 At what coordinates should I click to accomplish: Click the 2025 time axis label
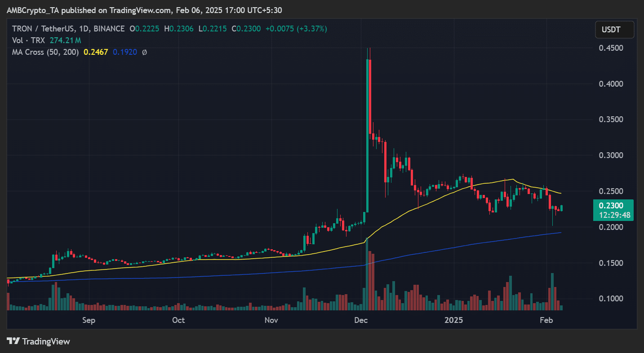click(x=453, y=320)
